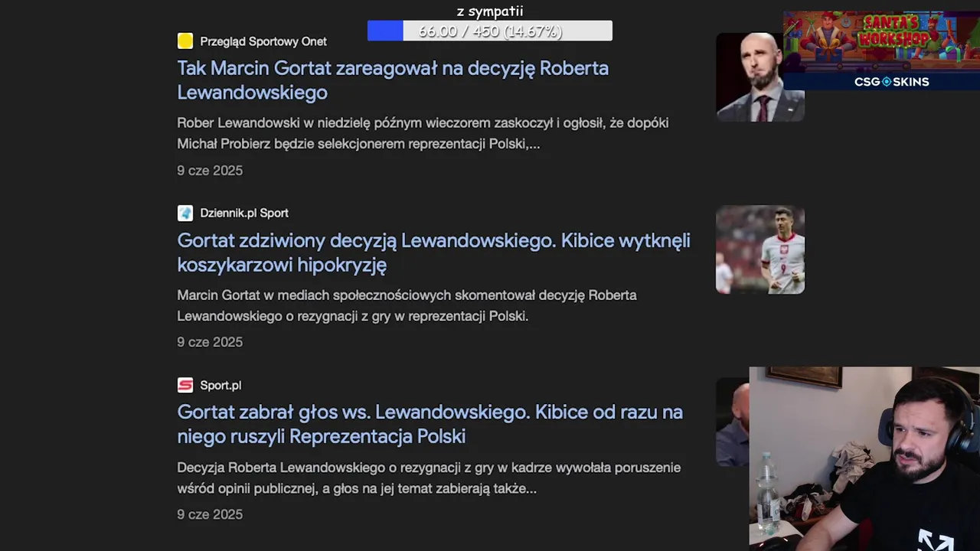Click the 'Rober Lewandowski w niedzielę' snippet text
Viewport: 980px width, 551px height.
click(423, 133)
